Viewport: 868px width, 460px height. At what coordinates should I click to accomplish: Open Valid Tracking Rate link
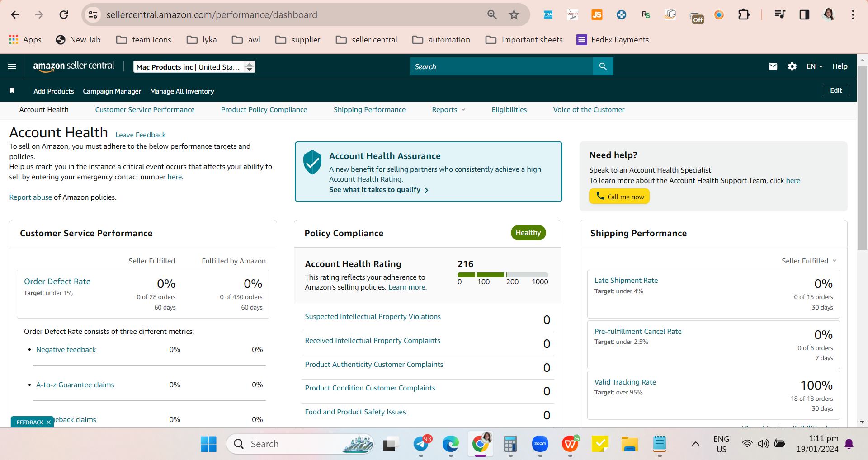click(625, 382)
